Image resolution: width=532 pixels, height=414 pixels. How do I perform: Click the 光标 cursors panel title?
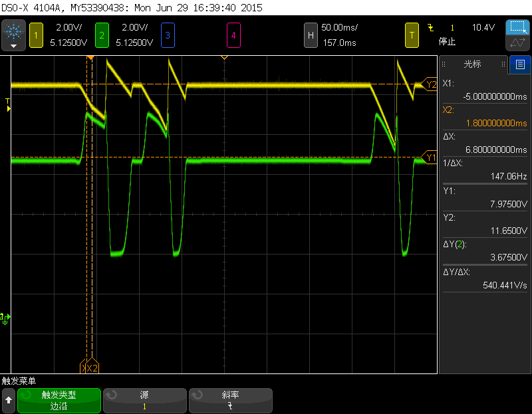tap(472, 64)
